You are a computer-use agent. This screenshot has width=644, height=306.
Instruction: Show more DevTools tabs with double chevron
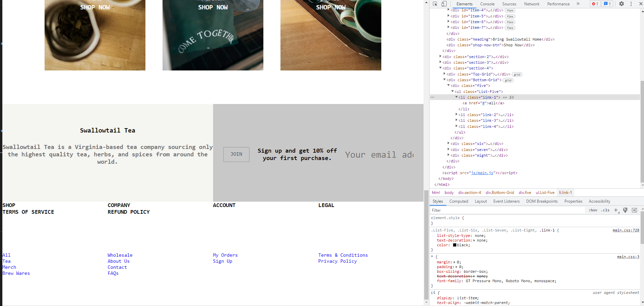pos(578,4)
